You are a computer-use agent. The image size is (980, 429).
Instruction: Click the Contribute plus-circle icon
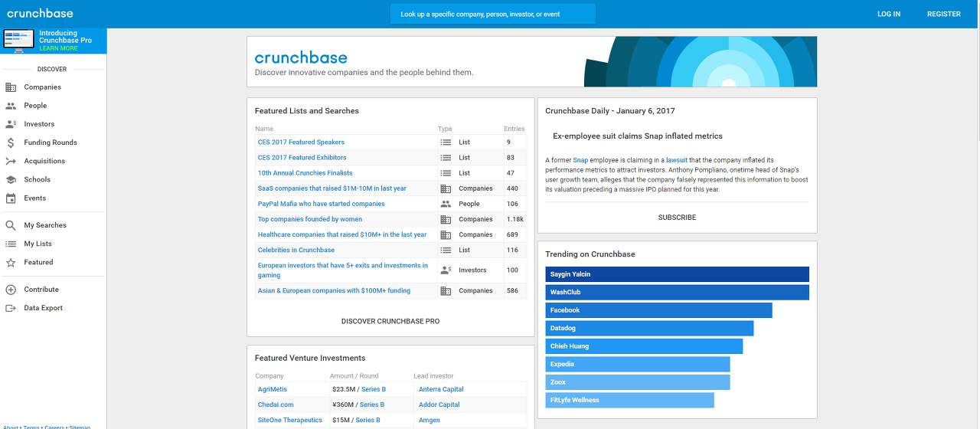[x=11, y=290]
